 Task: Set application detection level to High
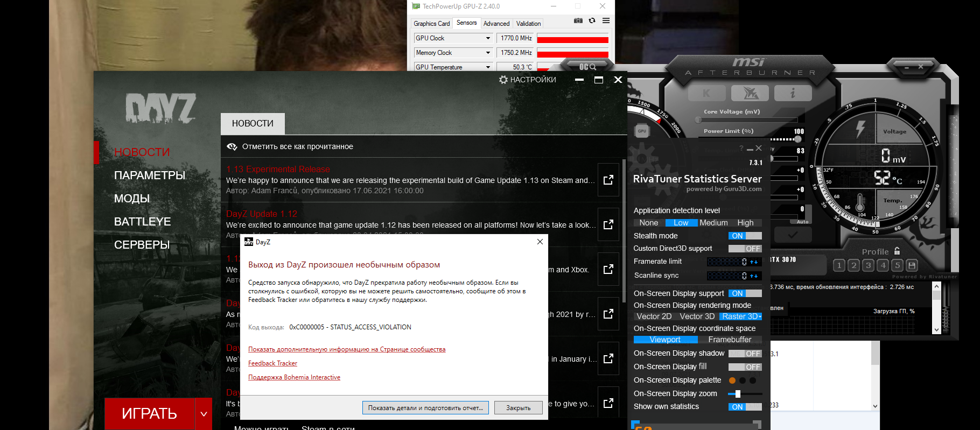pyautogui.click(x=745, y=223)
